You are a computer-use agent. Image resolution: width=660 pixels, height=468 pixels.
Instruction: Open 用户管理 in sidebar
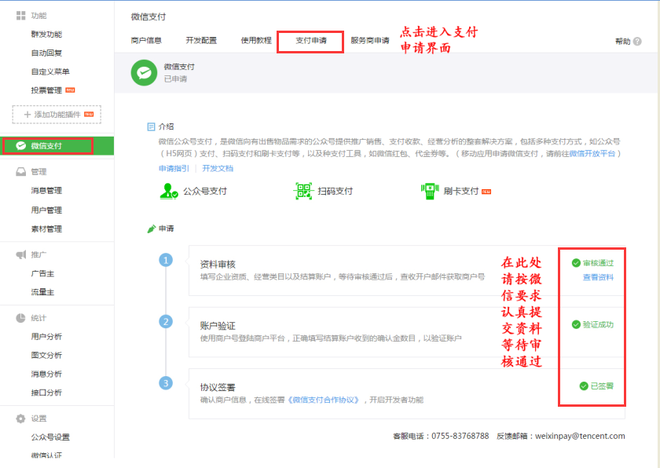coord(46,210)
